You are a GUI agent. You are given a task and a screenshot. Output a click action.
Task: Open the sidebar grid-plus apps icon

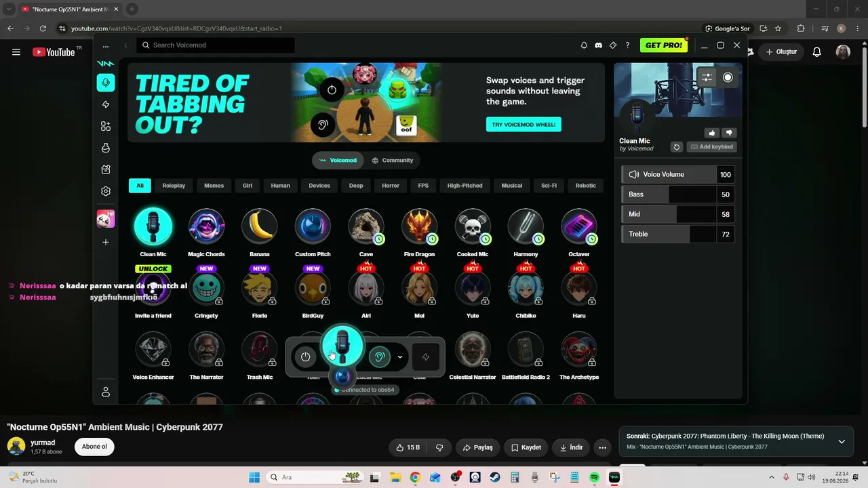point(105,126)
